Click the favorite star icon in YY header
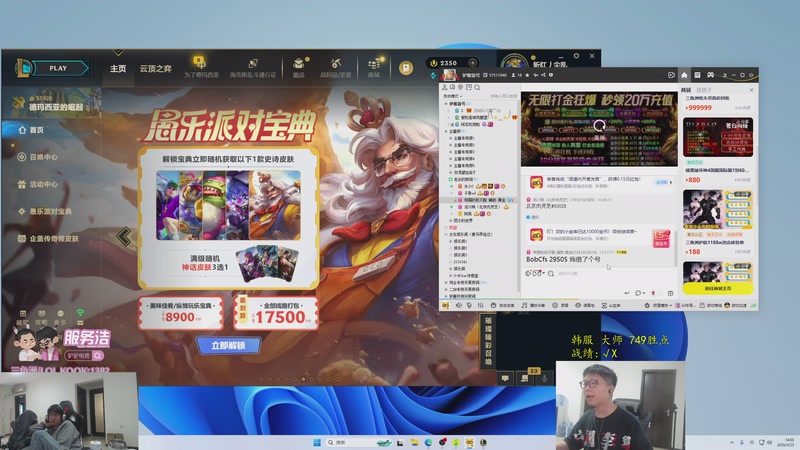This screenshot has height=450, width=800. [x=527, y=75]
